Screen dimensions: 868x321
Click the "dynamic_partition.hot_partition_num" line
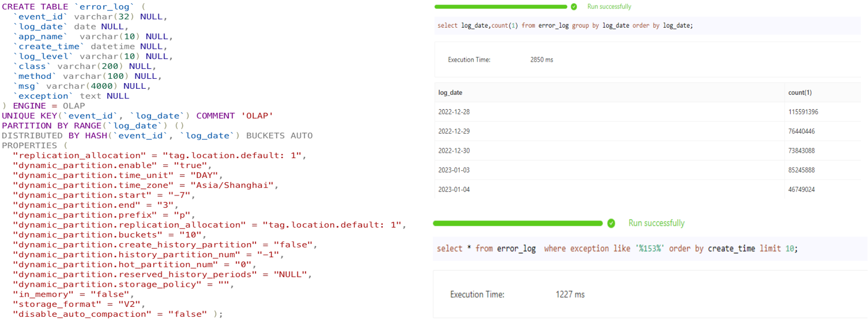click(x=135, y=264)
